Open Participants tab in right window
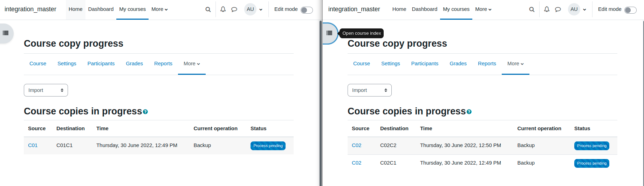The image size is (644, 186). tap(425, 64)
